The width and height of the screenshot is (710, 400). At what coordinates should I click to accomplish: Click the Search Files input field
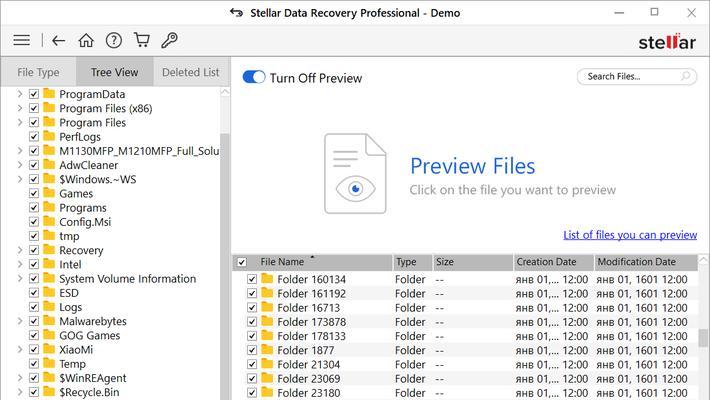tap(632, 77)
